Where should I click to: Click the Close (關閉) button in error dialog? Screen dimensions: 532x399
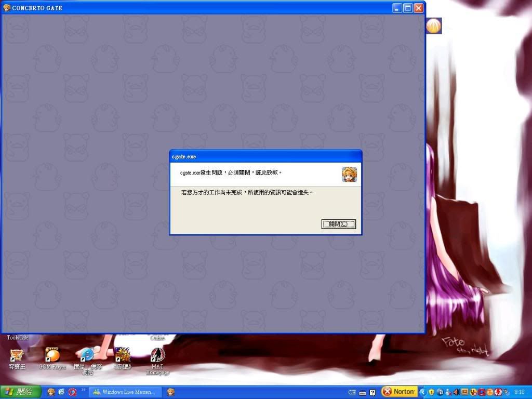[x=338, y=224]
